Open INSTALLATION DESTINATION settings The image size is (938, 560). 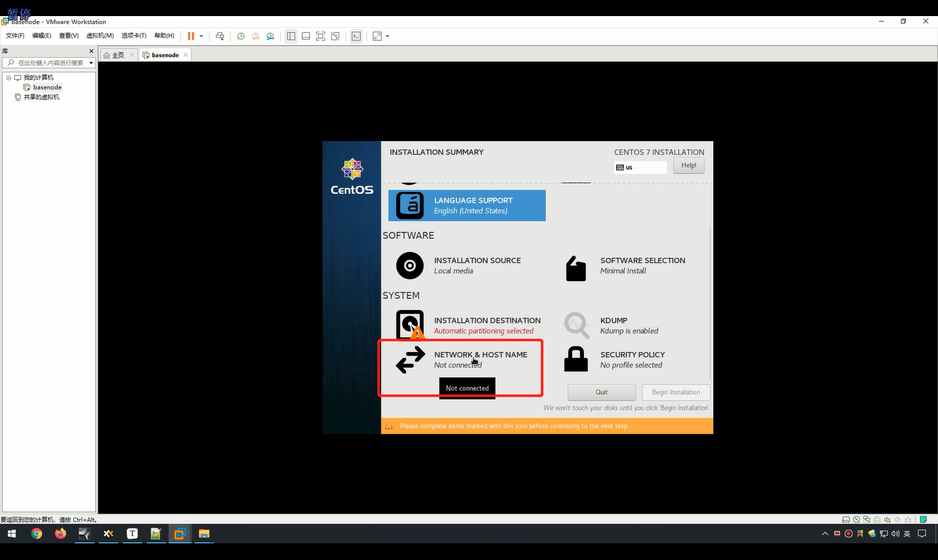coord(468,325)
